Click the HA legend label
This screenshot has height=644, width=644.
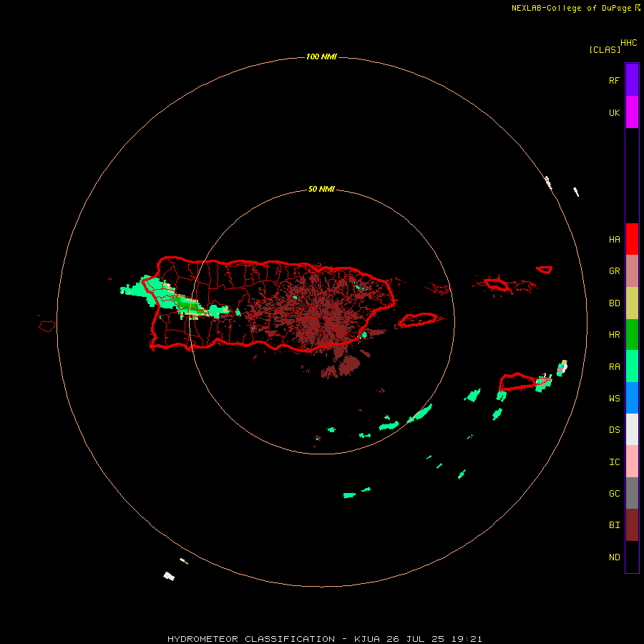tap(614, 240)
